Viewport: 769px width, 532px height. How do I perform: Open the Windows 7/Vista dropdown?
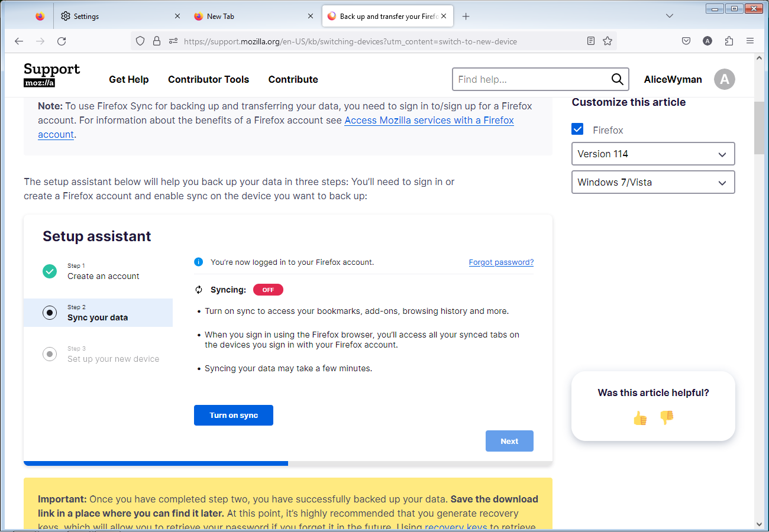(x=653, y=182)
